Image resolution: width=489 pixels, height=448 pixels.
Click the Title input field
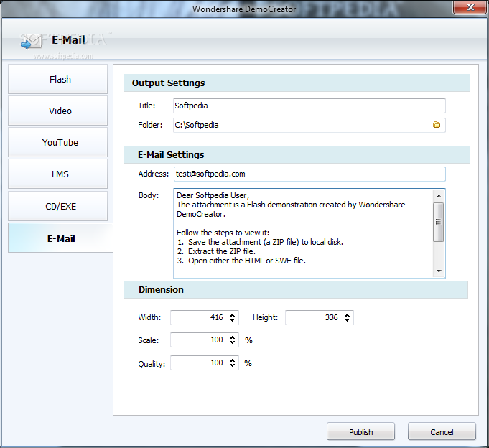pyautogui.click(x=309, y=106)
